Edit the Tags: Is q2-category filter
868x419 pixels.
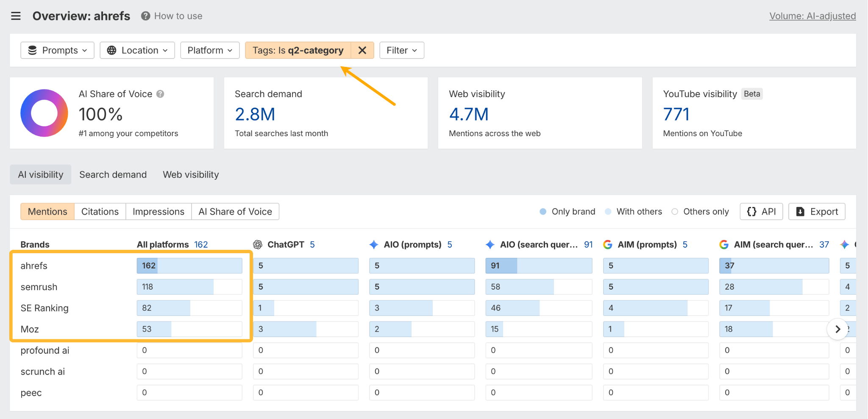[298, 50]
